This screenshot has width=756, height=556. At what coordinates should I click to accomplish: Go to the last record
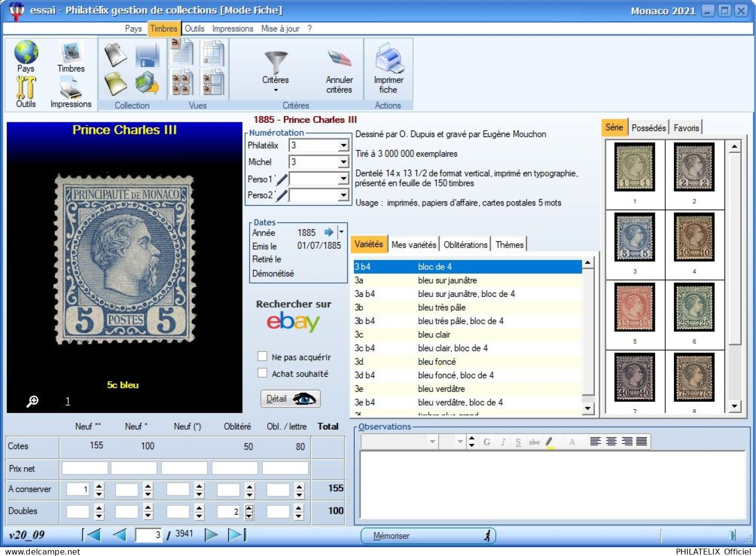tap(237, 535)
